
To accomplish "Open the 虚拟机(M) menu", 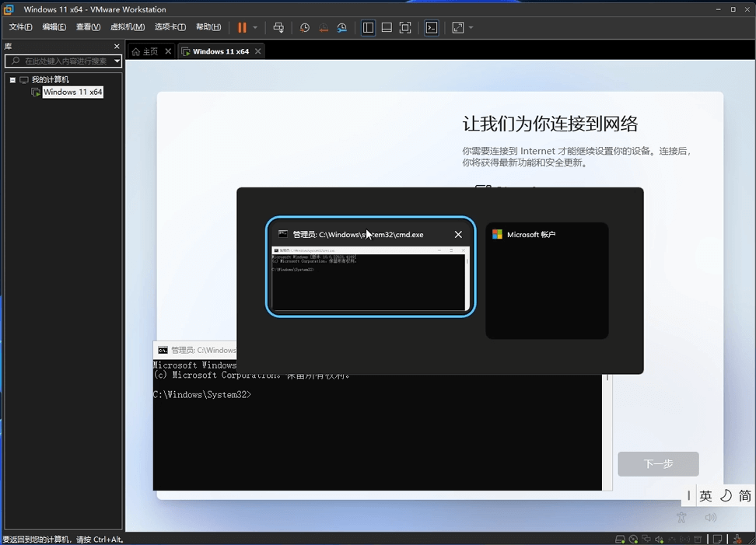I will point(128,27).
